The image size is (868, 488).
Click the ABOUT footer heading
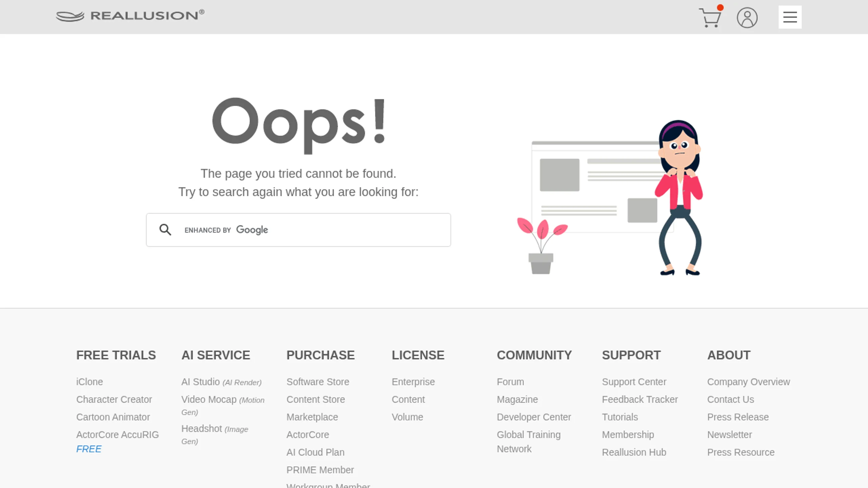click(x=729, y=355)
